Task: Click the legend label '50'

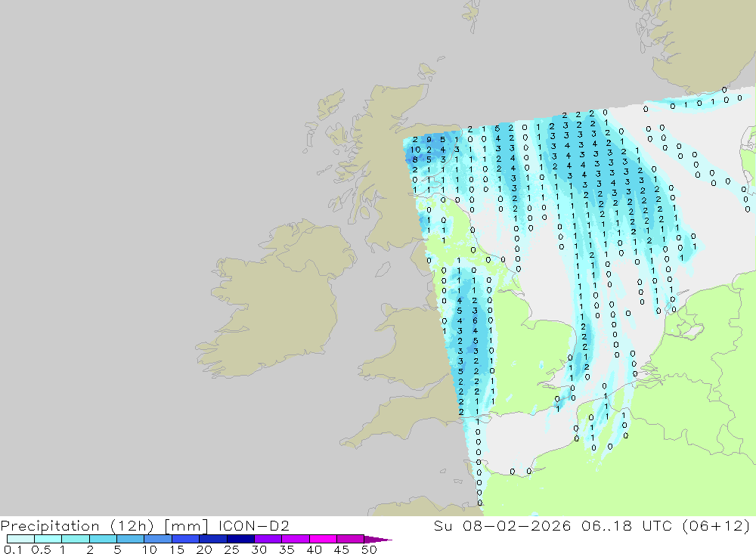Action: click(369, 549)
